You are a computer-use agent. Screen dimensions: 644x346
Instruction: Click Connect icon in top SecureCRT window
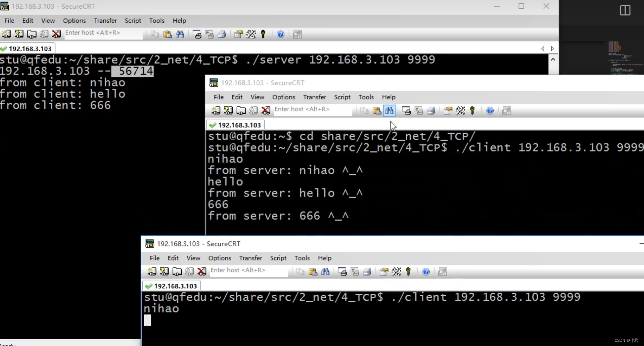click(7, 34)
